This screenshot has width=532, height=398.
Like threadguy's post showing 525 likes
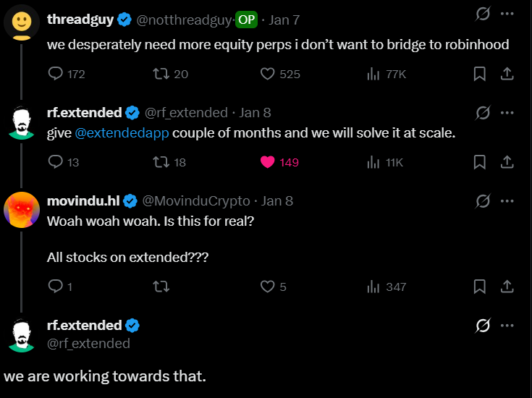pos(280,74)
